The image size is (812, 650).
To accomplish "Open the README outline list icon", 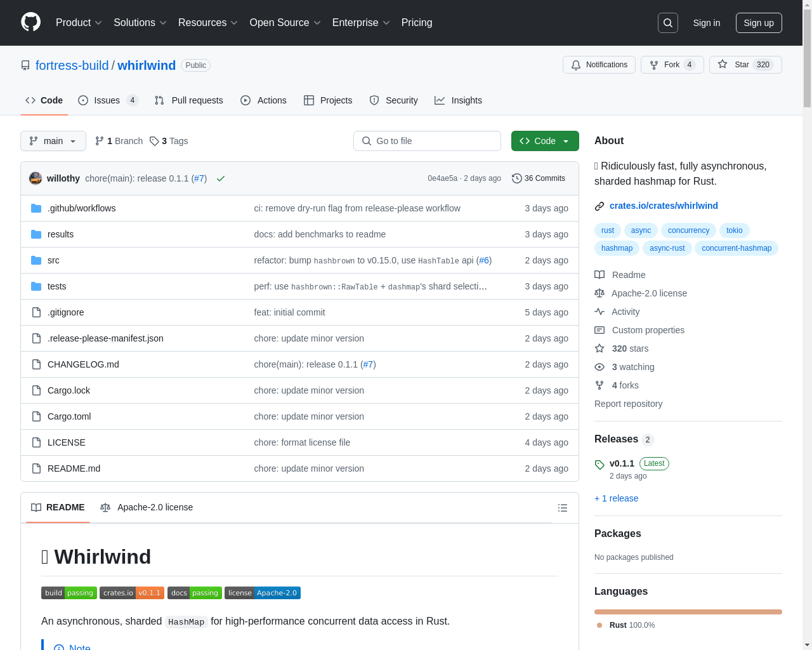I will click(x=563, y=508).
